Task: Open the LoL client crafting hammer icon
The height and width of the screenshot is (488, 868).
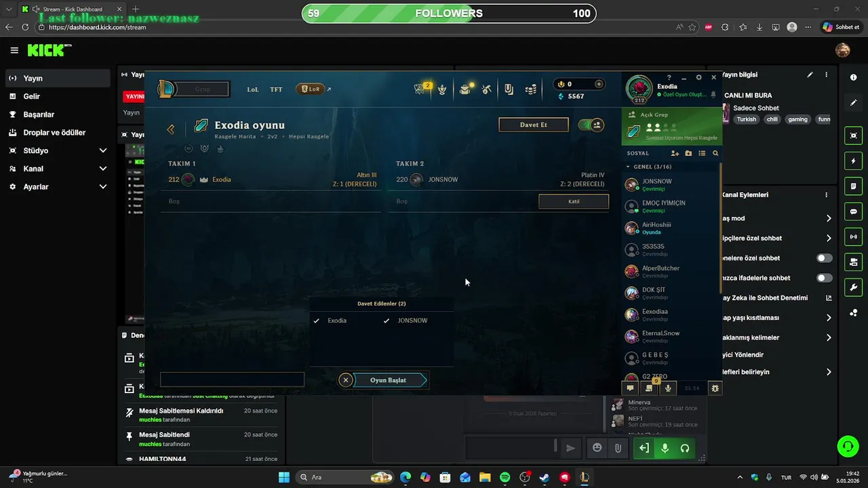Action: point(487,89)
